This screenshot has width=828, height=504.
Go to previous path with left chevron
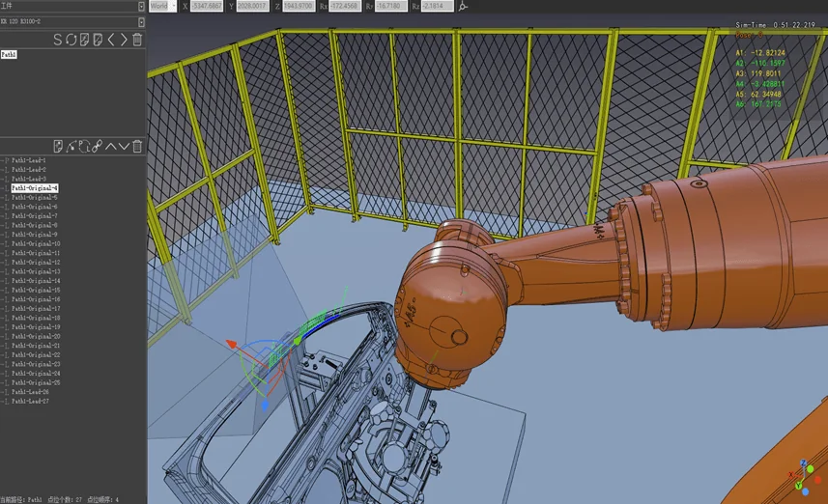pos(111,40)
